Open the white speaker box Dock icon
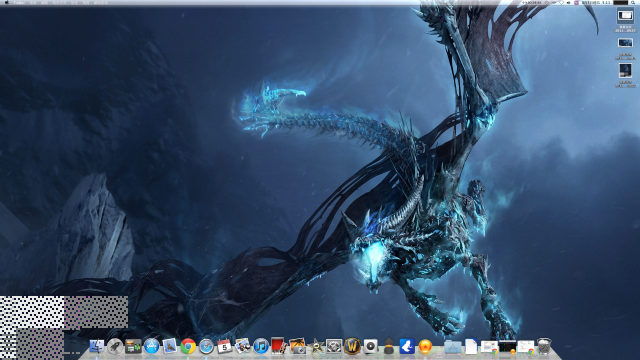 (x=371, y=347)
